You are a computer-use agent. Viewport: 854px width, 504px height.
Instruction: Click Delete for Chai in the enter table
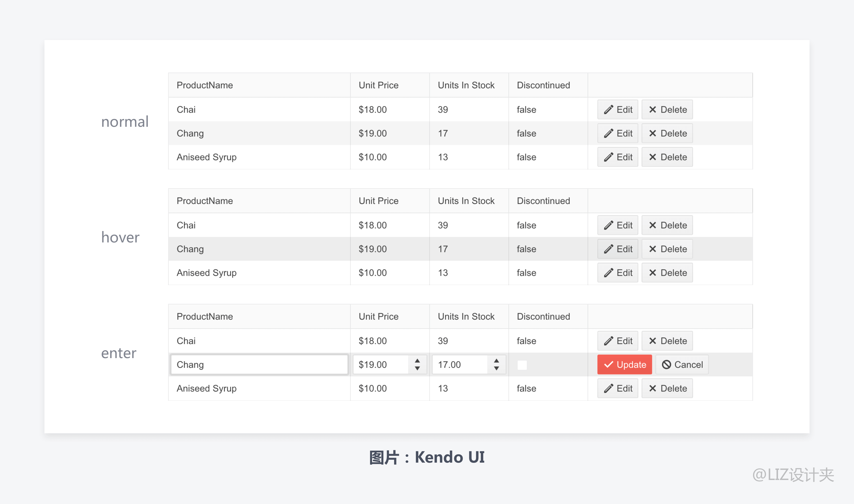[x=667, y=341]
